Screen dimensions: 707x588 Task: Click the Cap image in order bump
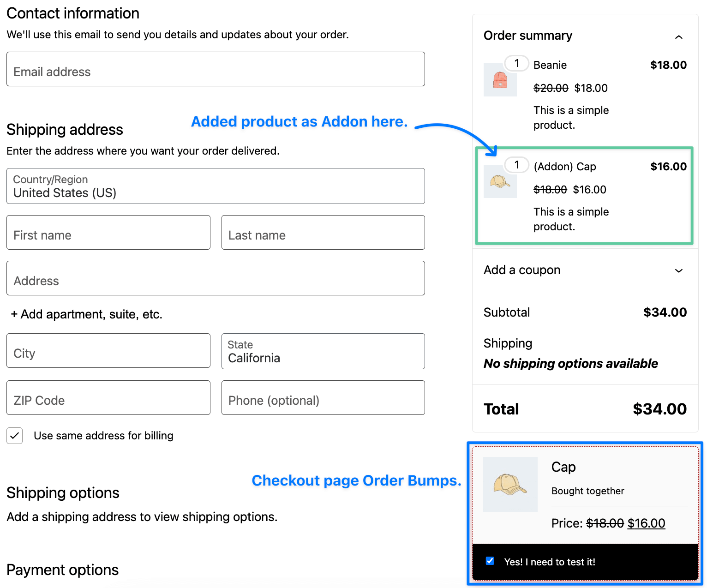pyautogui.click(x=510, y=484)
